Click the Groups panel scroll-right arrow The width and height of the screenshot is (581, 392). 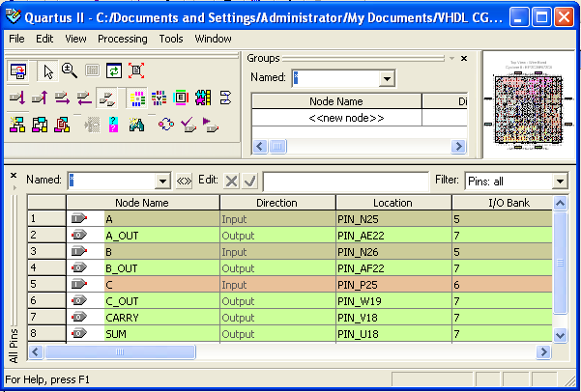coord(458,146)
